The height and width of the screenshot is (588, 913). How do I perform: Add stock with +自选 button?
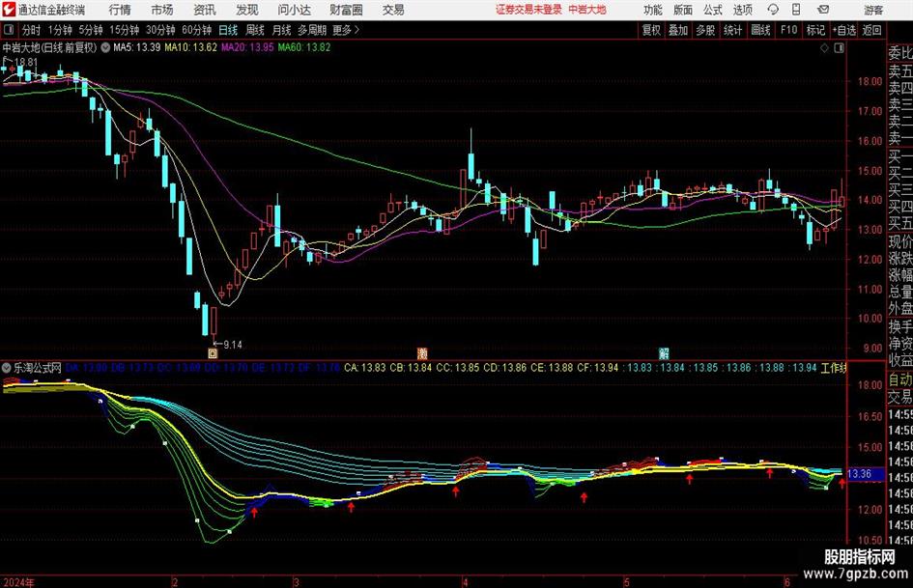coord(844,30)
